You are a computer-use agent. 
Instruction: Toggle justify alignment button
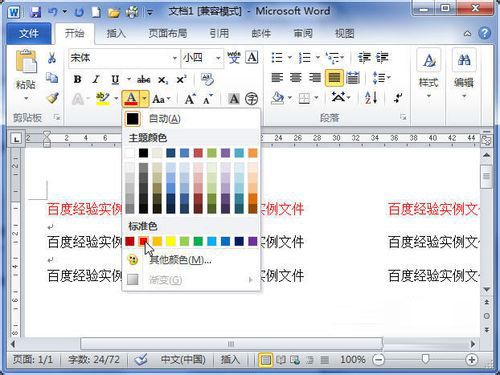click(334, 78)
